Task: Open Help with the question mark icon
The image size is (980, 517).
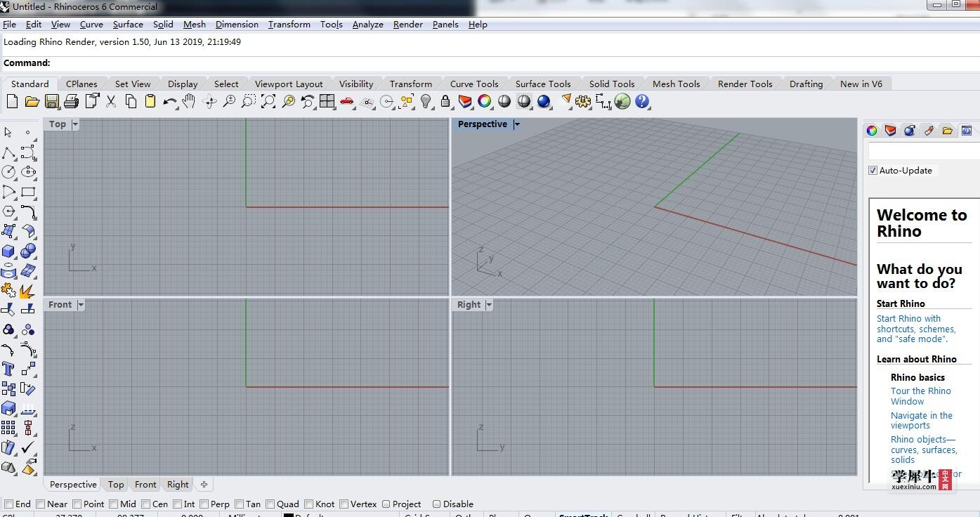Action: point(642,102)
